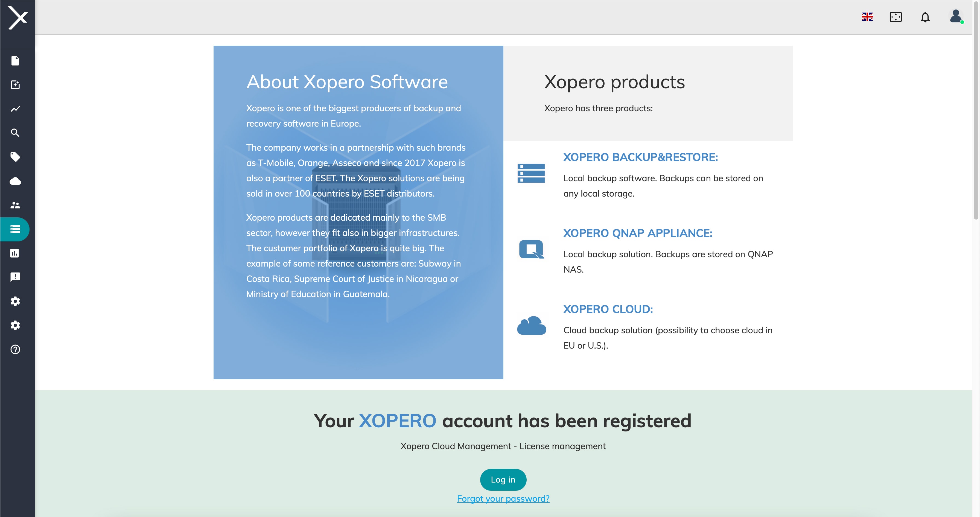
Task: Click the QNAP Appliance product icon
Action: click(x=531, y=250)
